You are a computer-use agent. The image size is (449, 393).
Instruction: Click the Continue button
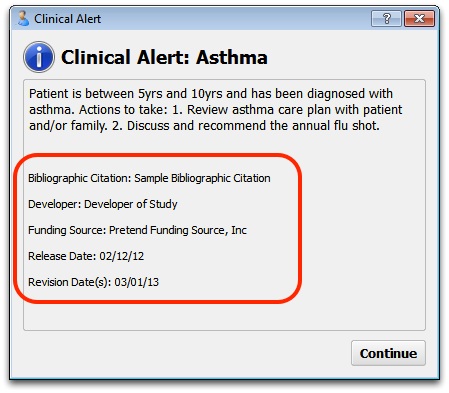(388, 353)
